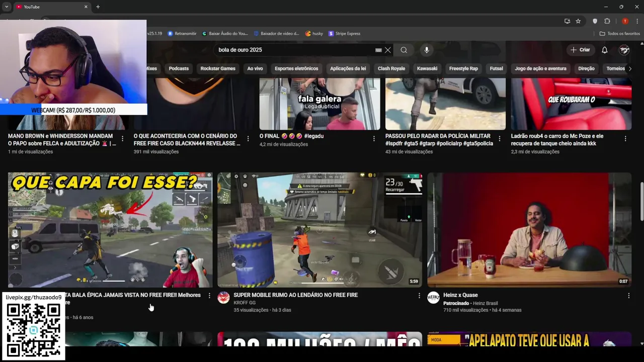Open the shield extension icon

pyautogui.click(x=595, y=21)
